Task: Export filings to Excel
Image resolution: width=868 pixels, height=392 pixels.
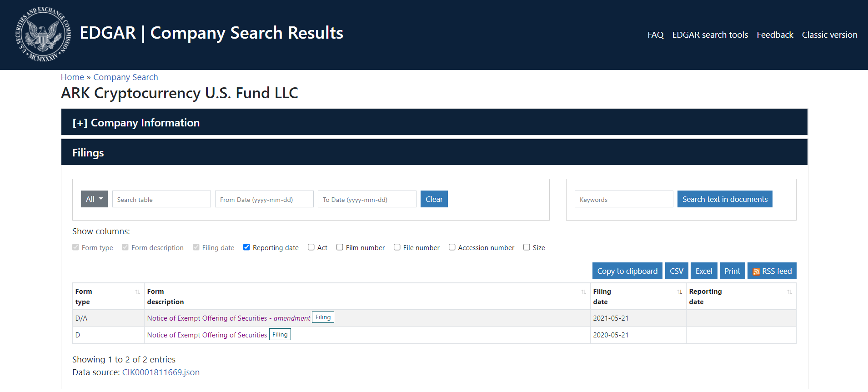Action: pyautogui.click(x=704, y=271)
